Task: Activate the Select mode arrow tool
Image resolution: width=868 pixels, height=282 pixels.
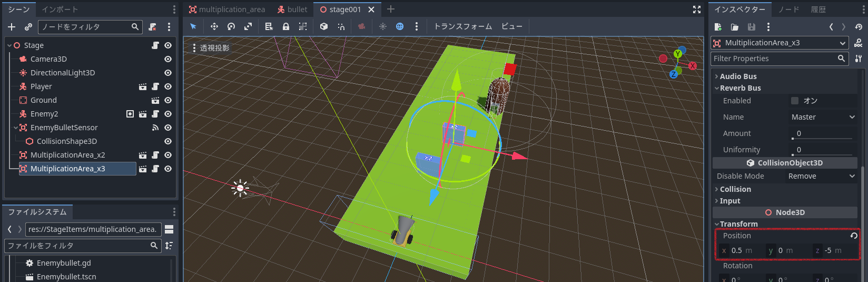Action: pyautogui.click(x=193, y=26)
